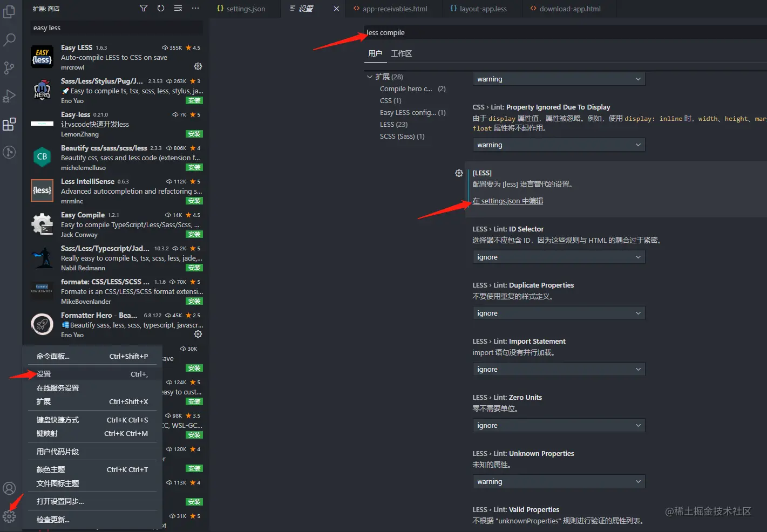Open the LESS Import Statement dropdown
767x532 pixels.
coord(559,369)
